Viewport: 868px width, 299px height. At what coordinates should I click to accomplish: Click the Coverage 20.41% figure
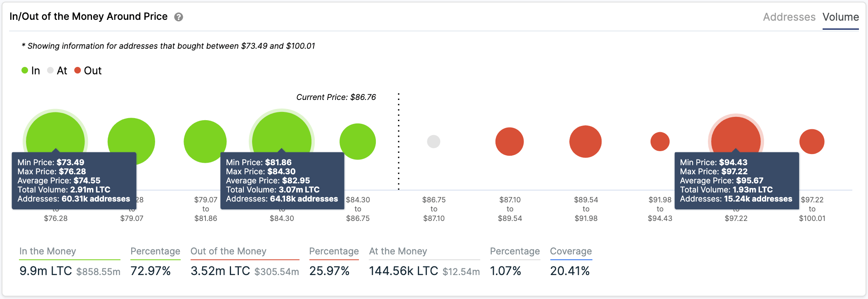(x=570, y=271)
